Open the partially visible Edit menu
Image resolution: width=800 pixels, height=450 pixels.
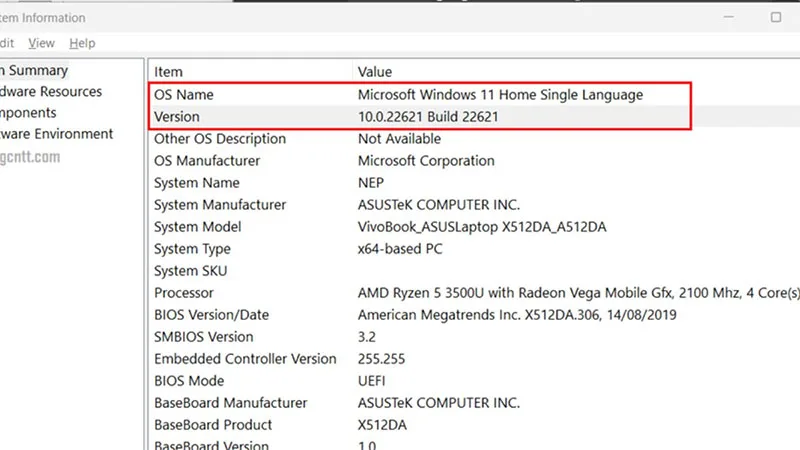[x=7, y=43]
